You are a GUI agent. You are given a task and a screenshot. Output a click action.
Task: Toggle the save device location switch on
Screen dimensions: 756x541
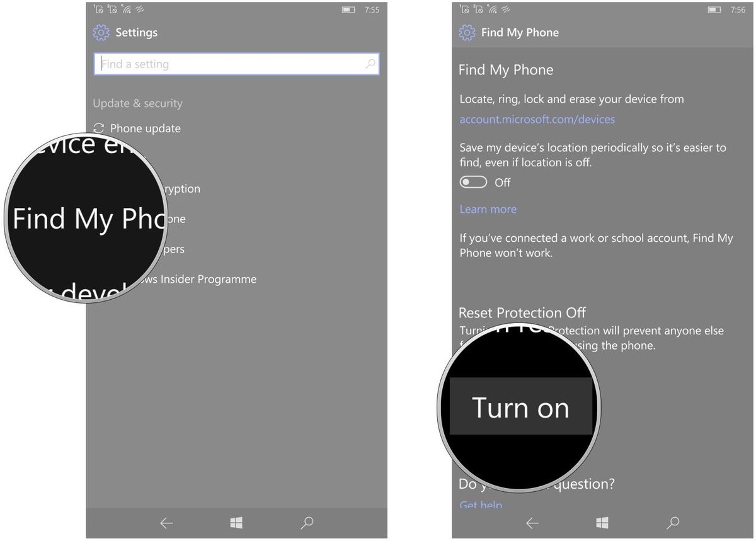pos(473,182)
